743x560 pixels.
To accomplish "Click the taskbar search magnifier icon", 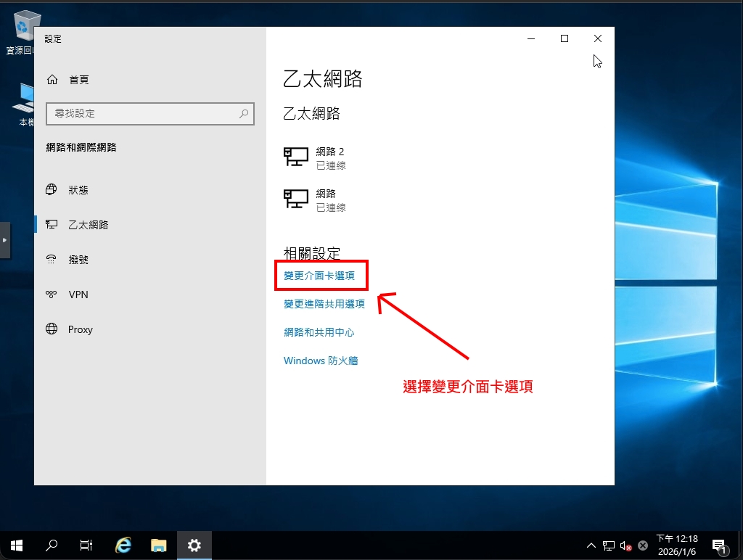I will pos(52,545).
